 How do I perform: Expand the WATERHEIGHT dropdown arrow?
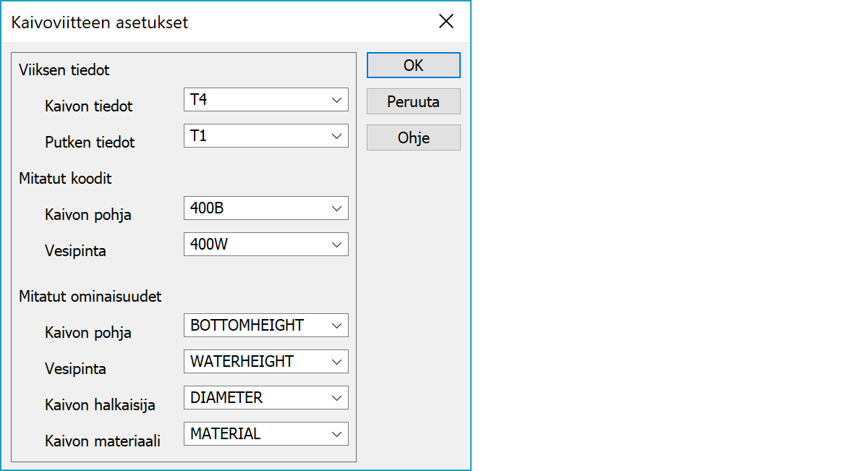point(336,362)
